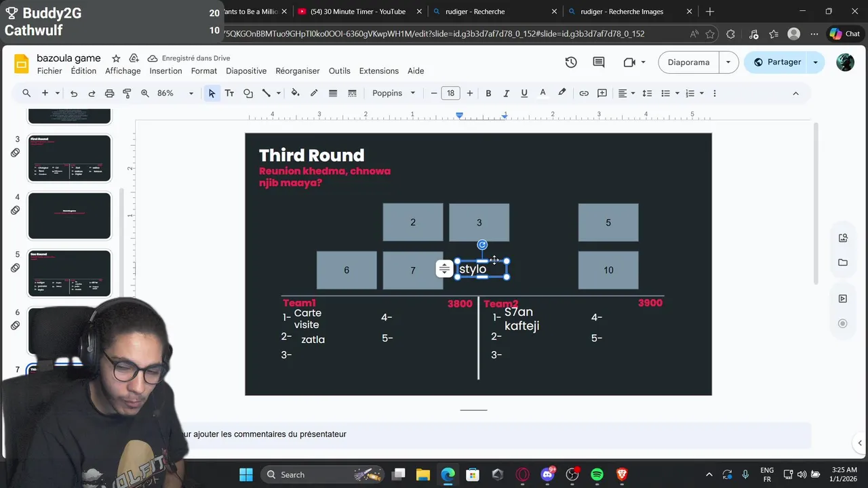Open File Explorer from the taskbar
Screen dimensions: 868x488
pos(423,474)
